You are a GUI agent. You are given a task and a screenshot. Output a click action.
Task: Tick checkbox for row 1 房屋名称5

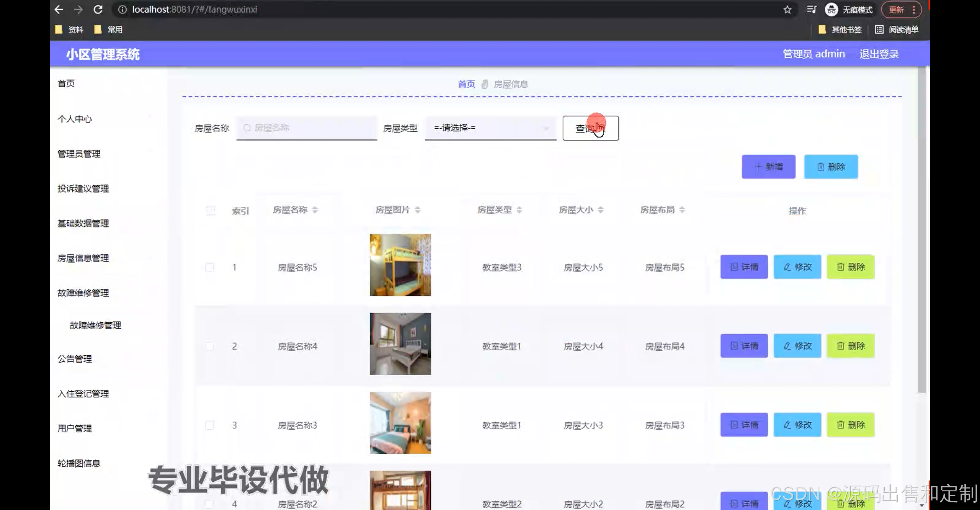pyautogui.click(x=209, y=267)
